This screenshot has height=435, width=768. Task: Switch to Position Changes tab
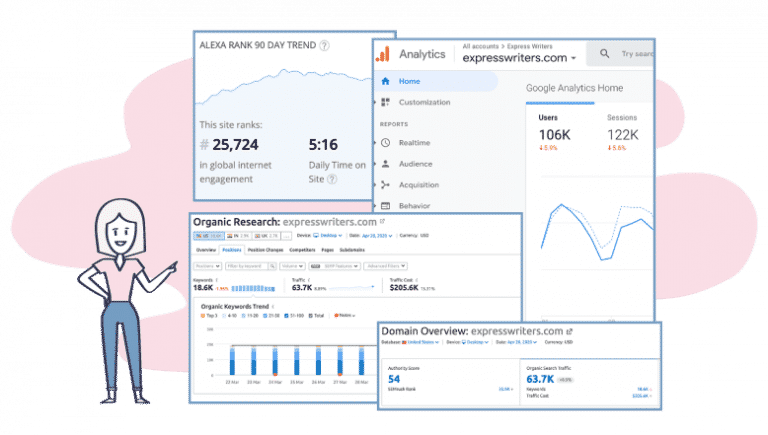[x=265, y=250]
